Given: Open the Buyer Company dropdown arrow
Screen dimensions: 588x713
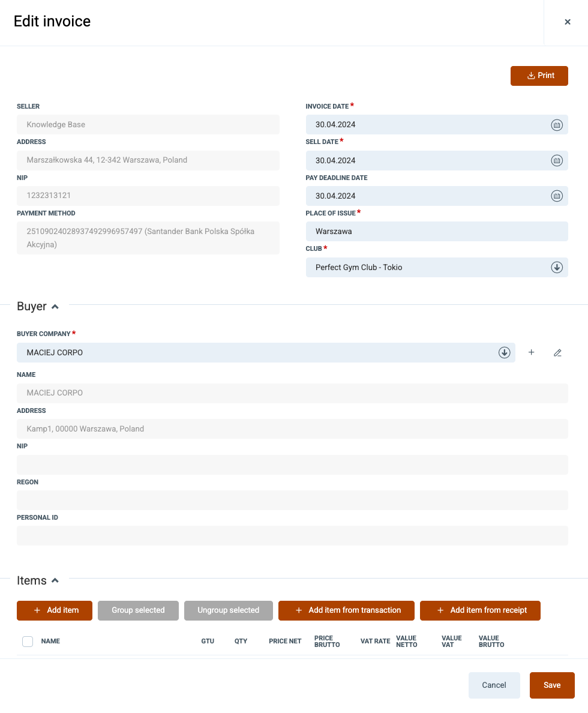Looking at the screenshot, I should point(505,352).
